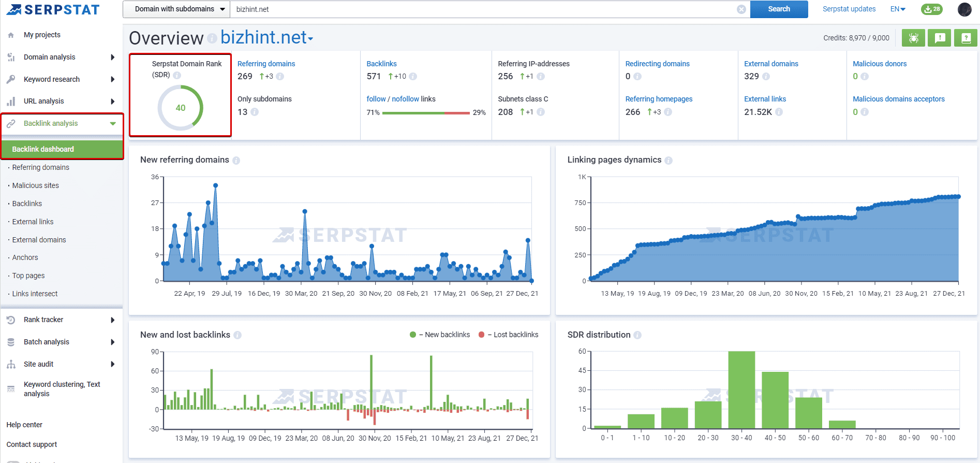Click the info icon beside SDR label
The height and width of the screenshot is (463, 980).
[177, 75]
